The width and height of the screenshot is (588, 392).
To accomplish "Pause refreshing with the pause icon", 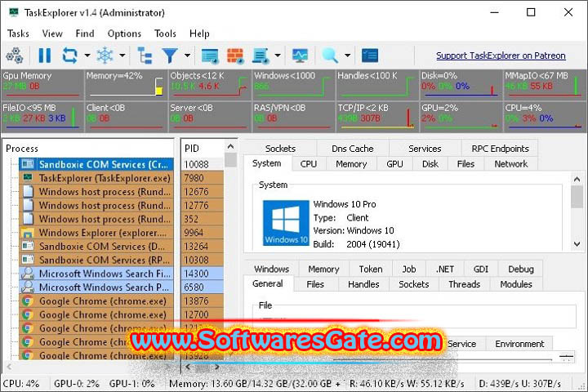I will pyautogui.click(x=45, y=56).
